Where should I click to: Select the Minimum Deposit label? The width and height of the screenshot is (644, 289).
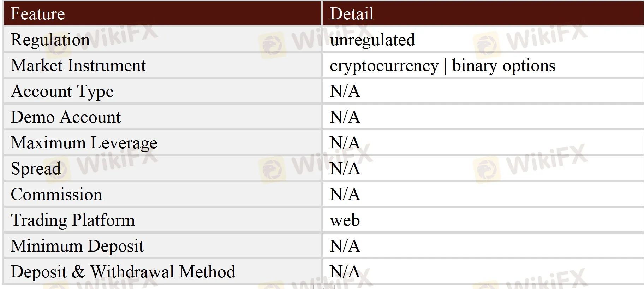point(77,246)
